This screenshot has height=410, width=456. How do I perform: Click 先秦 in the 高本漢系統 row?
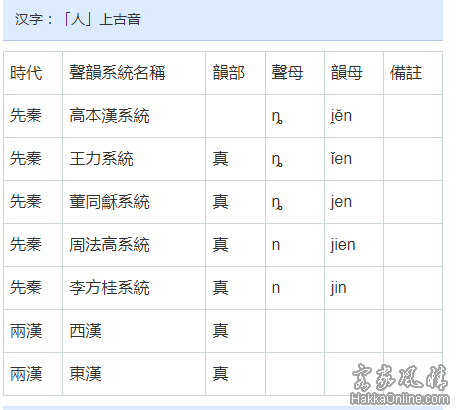(26, 116)
